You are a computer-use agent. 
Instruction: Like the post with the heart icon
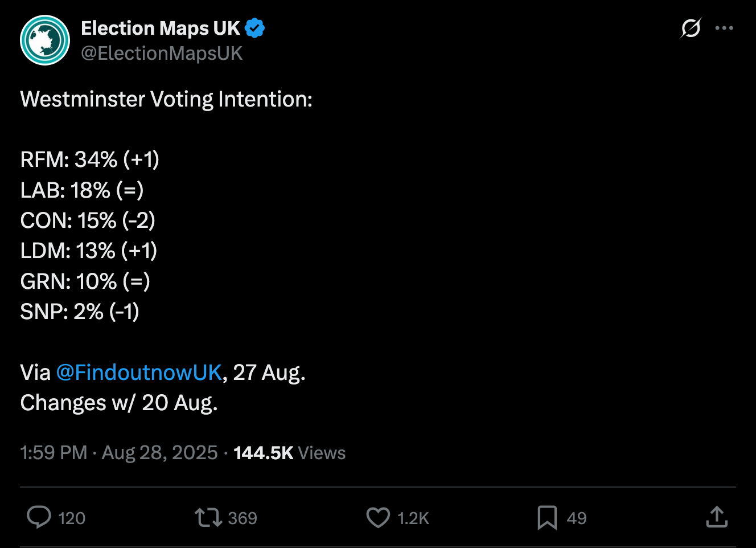tap(378, 517)
